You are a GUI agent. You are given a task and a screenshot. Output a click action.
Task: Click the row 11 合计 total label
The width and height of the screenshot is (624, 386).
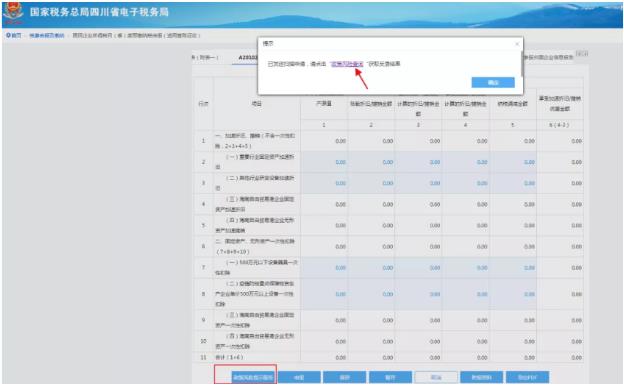click(x=229, y=357)
